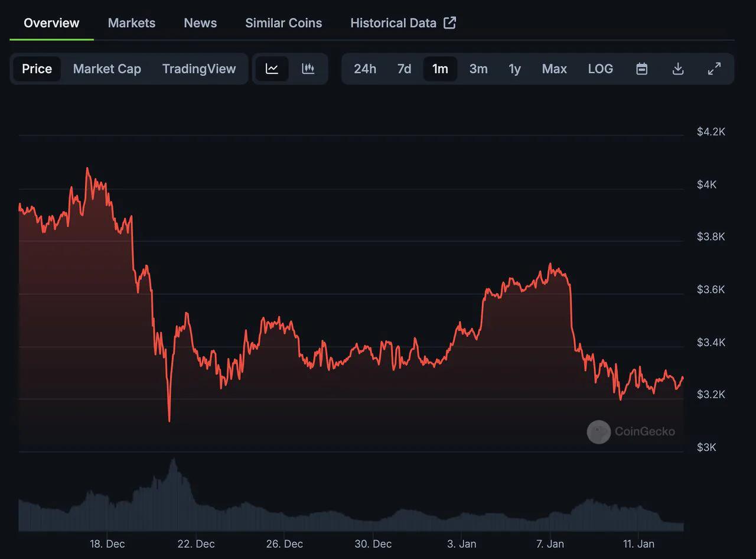The width and height of the screenshot is (756, 559).
Task: Go to the News tab
Action: point(200,23)
